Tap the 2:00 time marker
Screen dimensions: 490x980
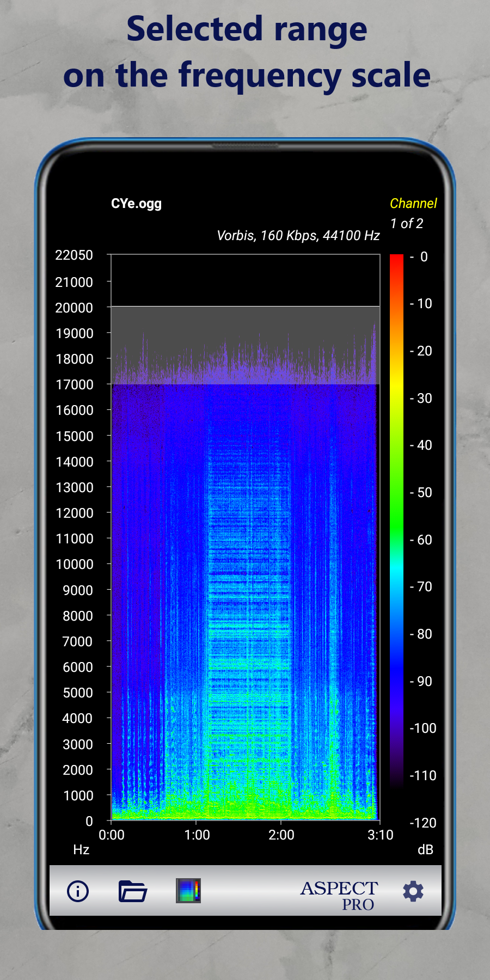[x=281, y=835]
